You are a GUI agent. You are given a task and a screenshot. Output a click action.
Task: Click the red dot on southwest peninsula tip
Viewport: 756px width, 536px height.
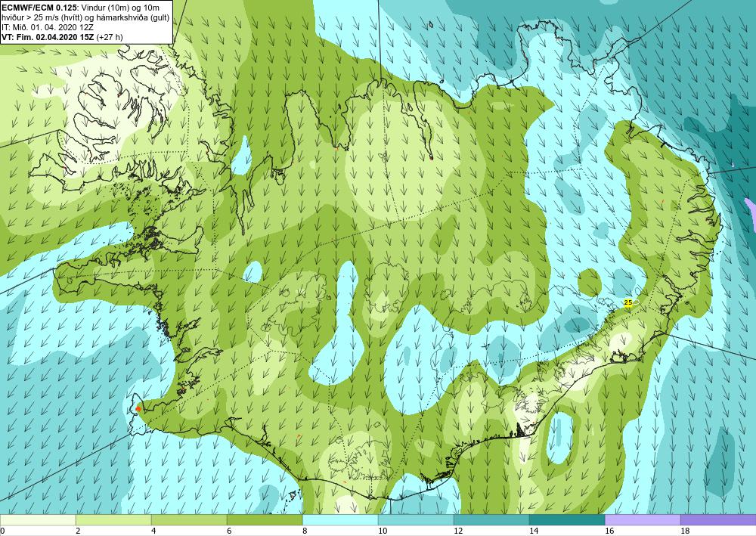pyautogui.click(x=138, y=409)
